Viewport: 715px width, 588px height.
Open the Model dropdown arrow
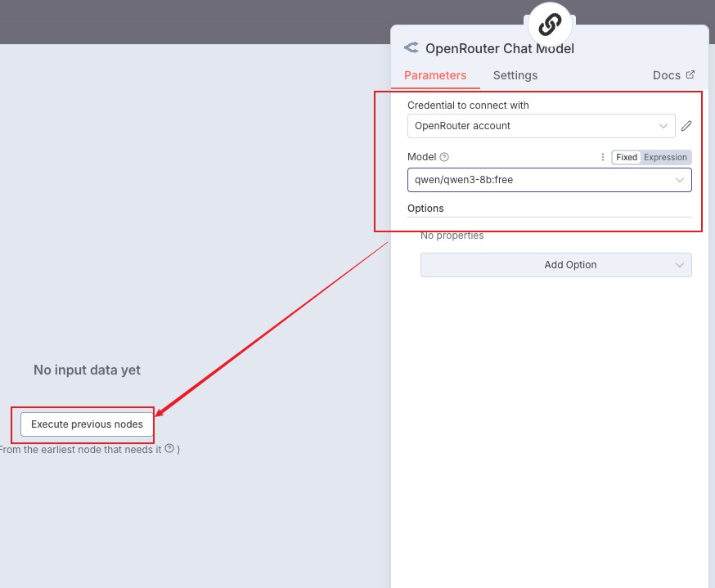679,180
